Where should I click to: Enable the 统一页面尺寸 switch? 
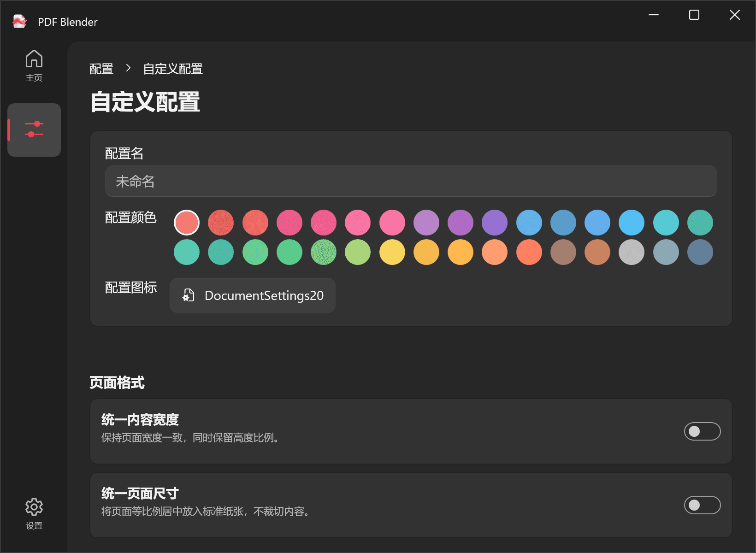click(702, 505)
